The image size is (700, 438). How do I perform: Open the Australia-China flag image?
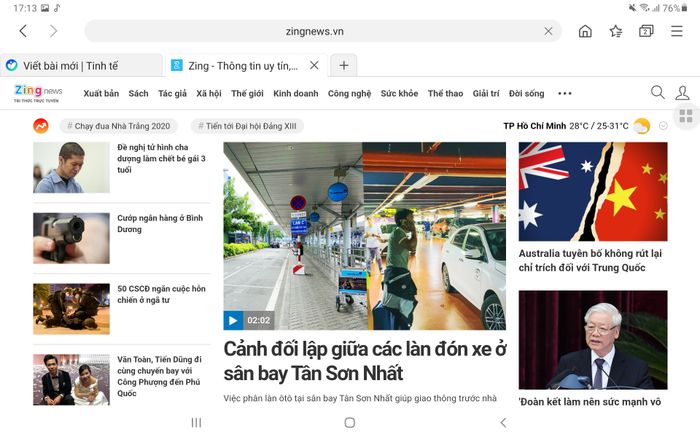pos(593,192)
